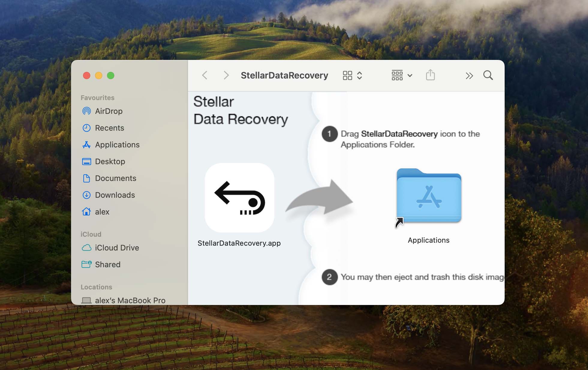Click the Share toolbar button
This screenshot has height=370, width=588.
pos(430,75)
